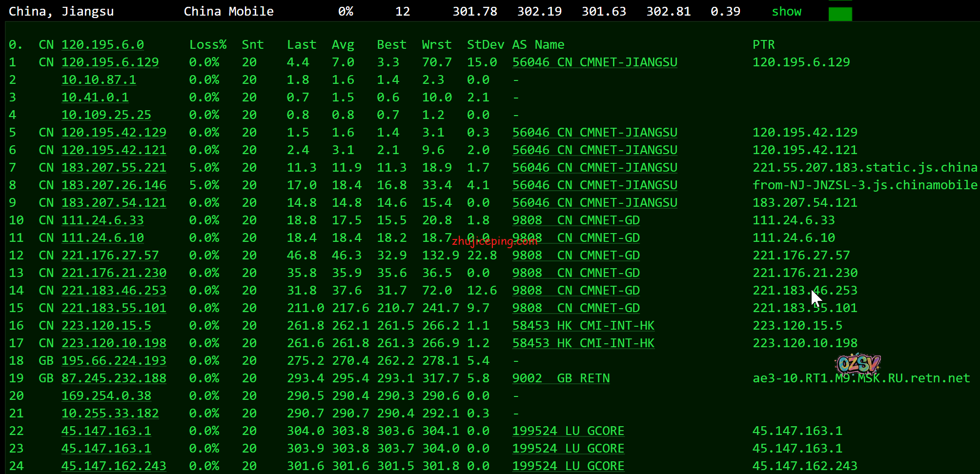Open AS 199524 LU GCORE on hop 24
This screenshot has height=474, width=980.
[x=568, y=466]
